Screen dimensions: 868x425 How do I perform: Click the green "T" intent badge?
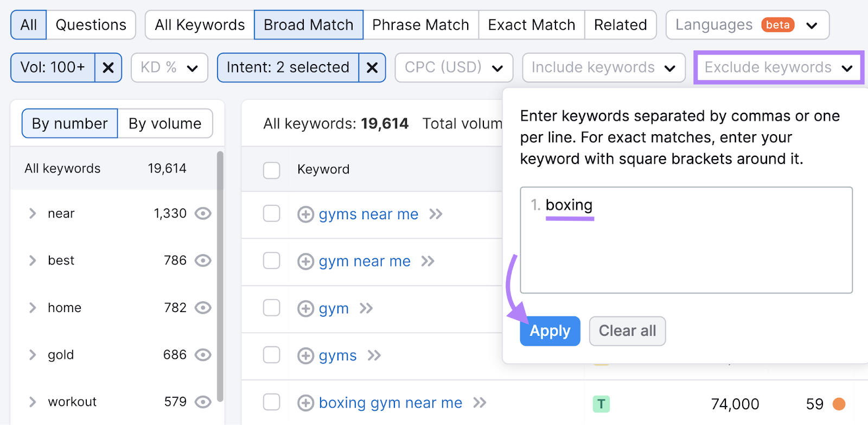tap(601, 403)
